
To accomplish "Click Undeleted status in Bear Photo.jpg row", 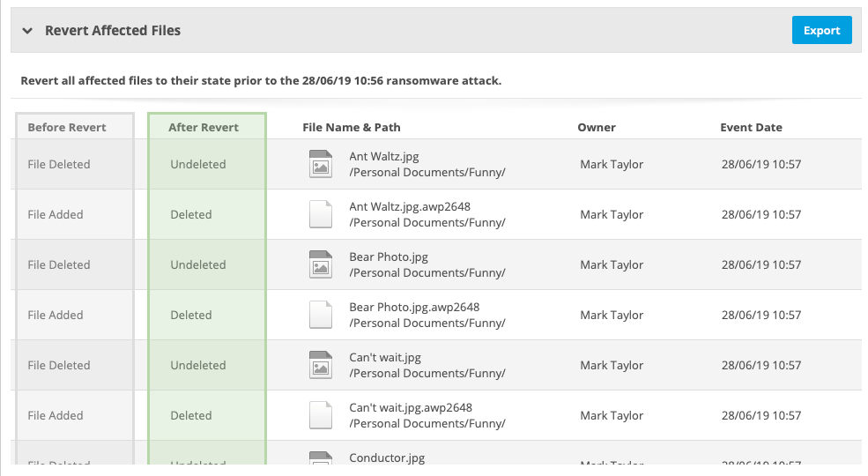I will coord(198,264).
